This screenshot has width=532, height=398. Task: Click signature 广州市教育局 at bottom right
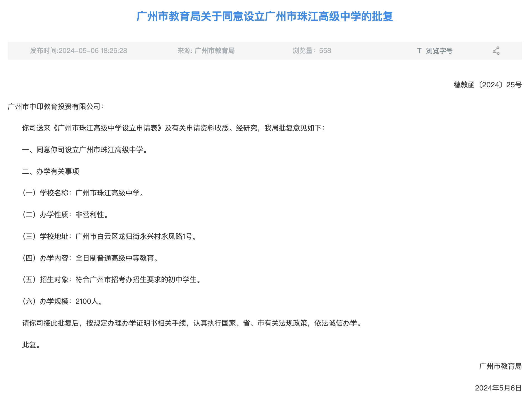point(500,366)
